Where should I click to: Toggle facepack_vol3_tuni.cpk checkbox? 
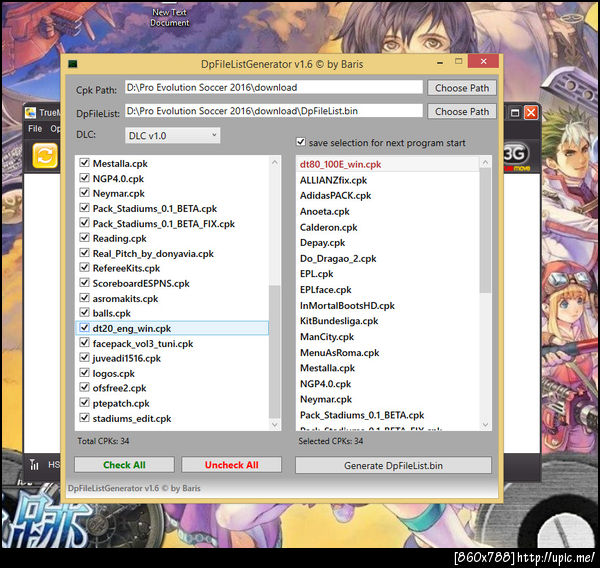point(84,343)
